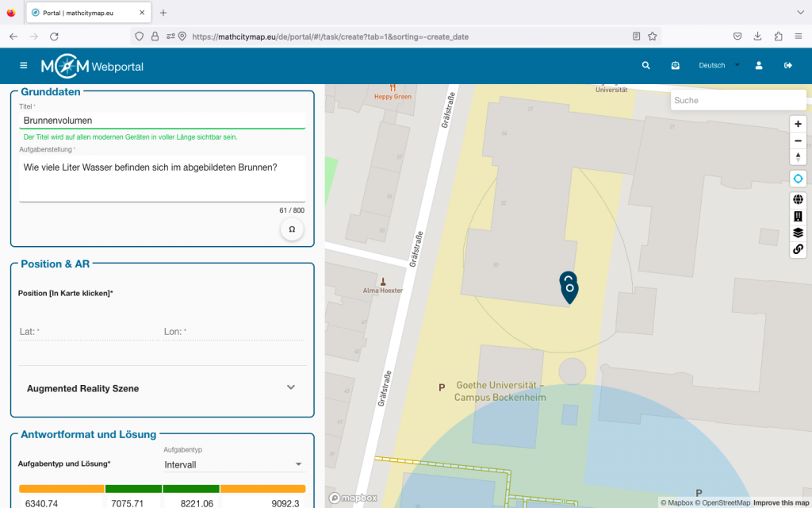812x508 pixels.
Task: Reset the map compass bearing
Action: [x=798, y=157]
